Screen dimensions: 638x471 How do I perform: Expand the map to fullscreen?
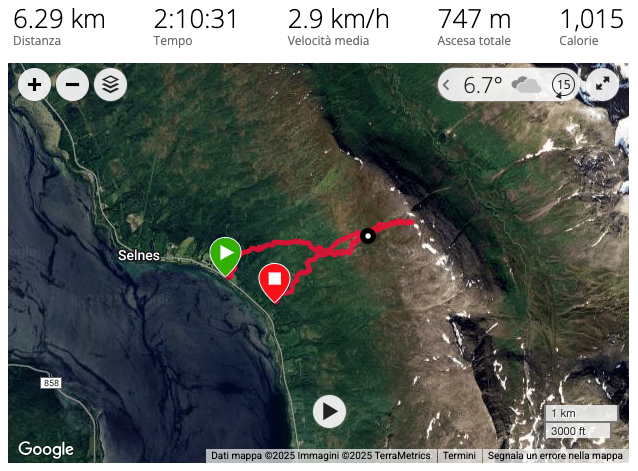(602, 84)
